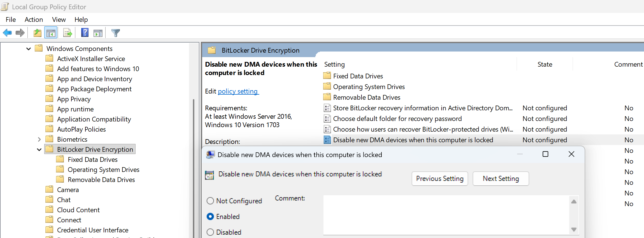The width and height of the screenshot is (644, 238).
Task: Open the Action menu
Action: 34,20
